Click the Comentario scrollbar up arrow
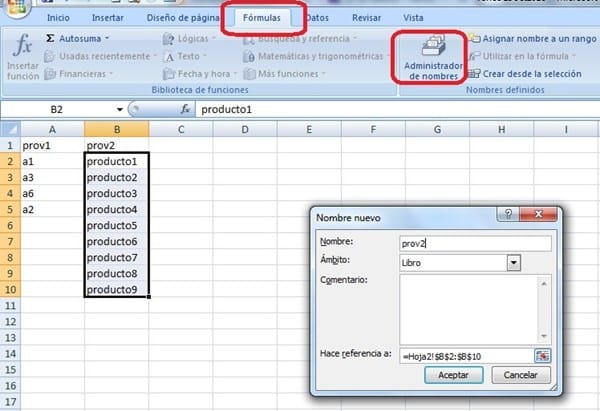This screenshot has height=411, width=600. (544, 284)
